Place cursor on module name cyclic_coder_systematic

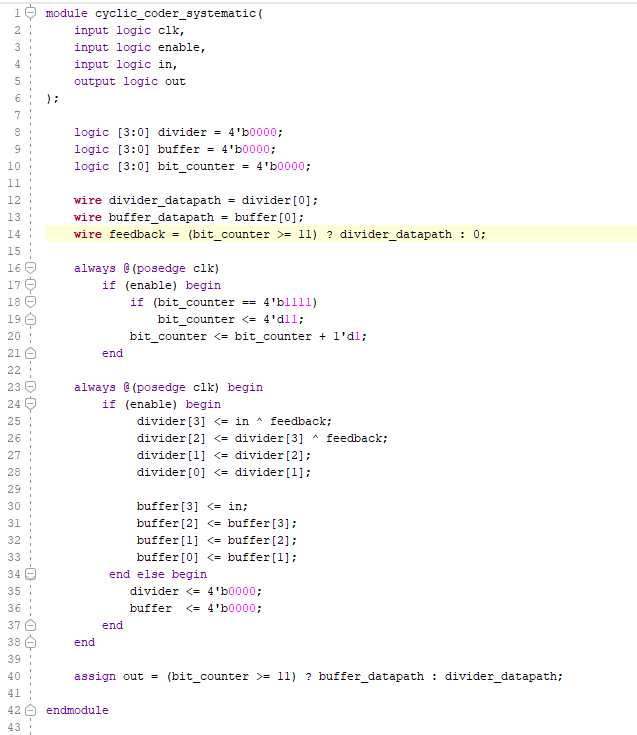coord(176,14)
